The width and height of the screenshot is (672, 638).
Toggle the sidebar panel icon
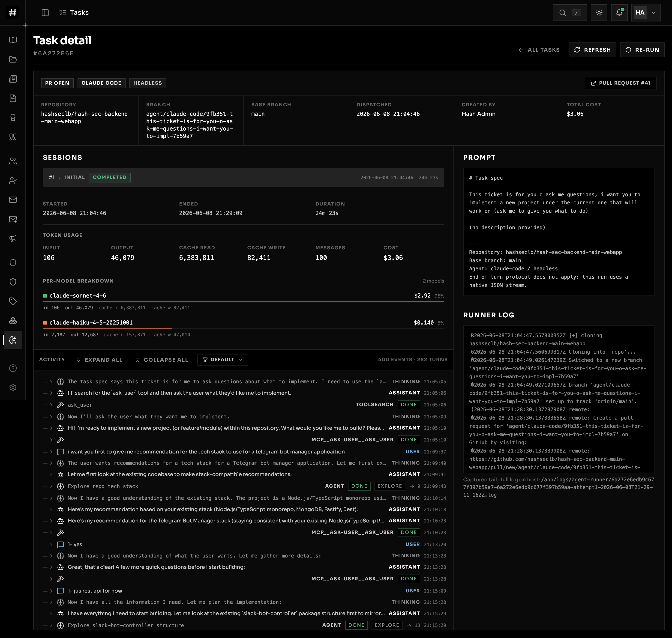click(x=45, y=13)
